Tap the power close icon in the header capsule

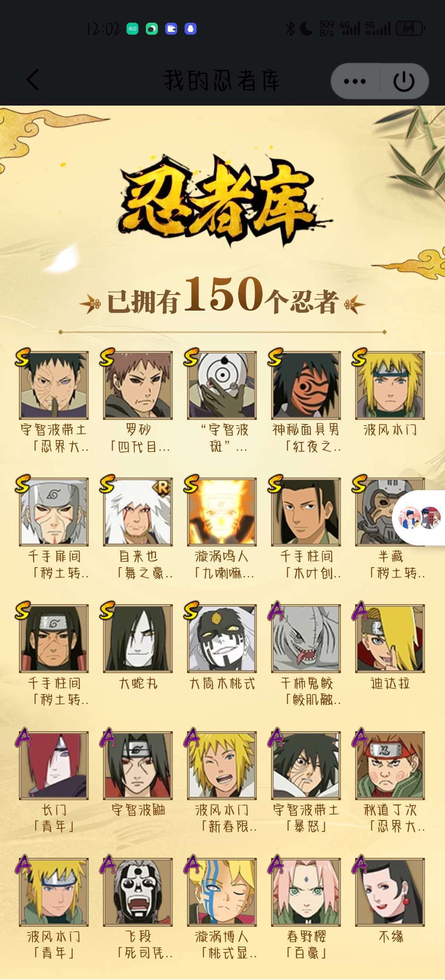pyautogui.click(x=404, y=81)
